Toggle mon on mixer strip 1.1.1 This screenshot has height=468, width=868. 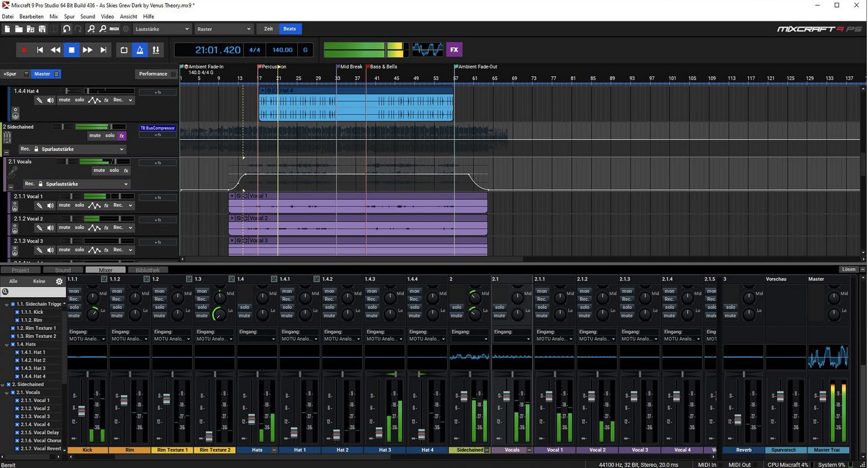point(74,291)
